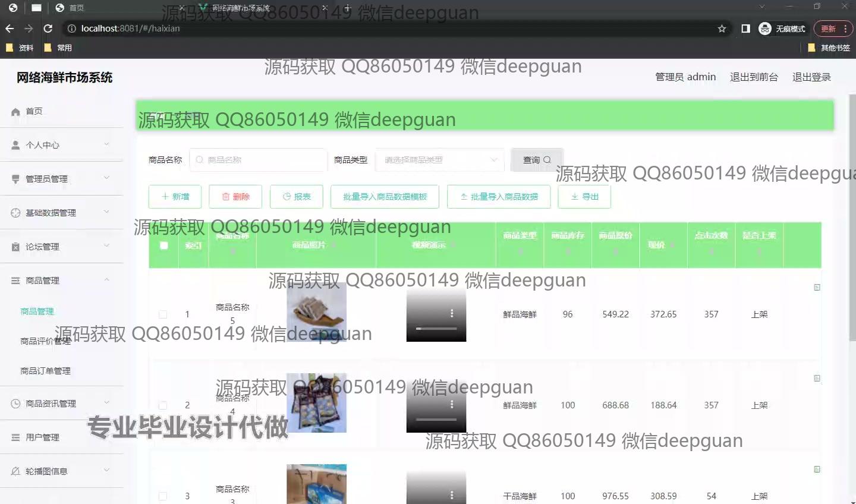Click the 批量导入商品数据 upload button
Image resolution: width=856 pixels, height=504 pixels.
[499, 197]
